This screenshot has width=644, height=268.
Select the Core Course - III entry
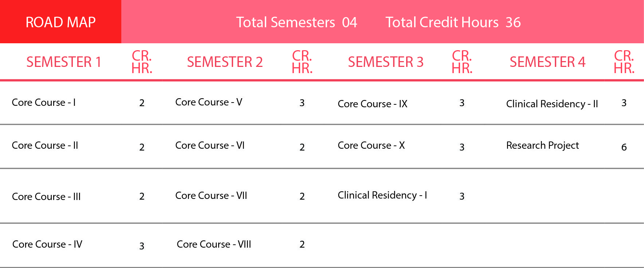(46, 197)
